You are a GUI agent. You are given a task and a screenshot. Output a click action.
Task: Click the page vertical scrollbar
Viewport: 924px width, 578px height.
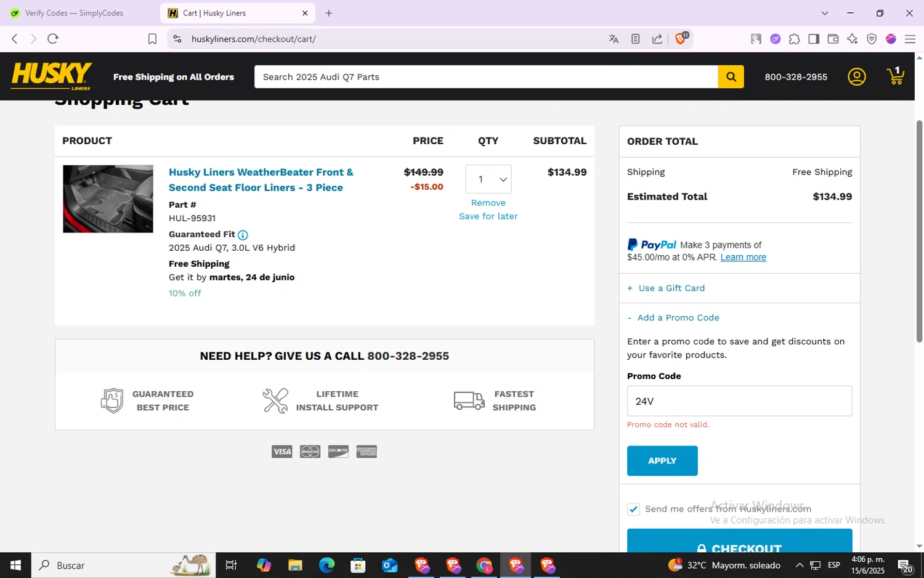coord(919,231)
